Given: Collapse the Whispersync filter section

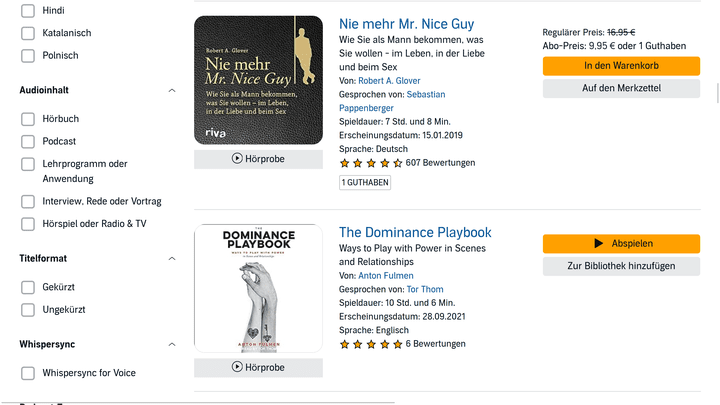Looking at the screenshot, I should tap(172, 344).
